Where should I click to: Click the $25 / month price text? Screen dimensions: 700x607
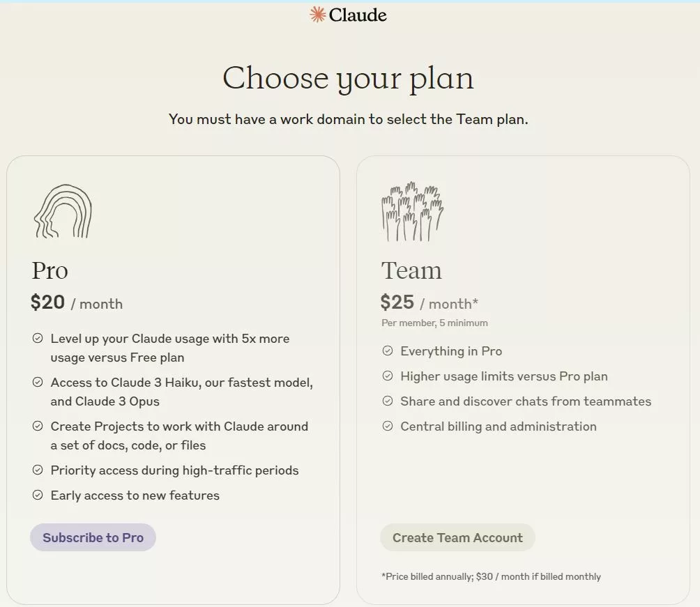click(429, 302)
